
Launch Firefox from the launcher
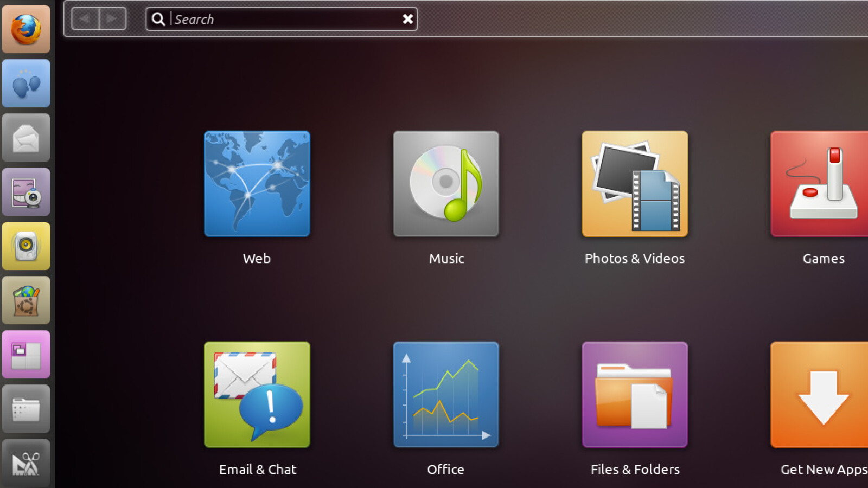click(26, 29)
